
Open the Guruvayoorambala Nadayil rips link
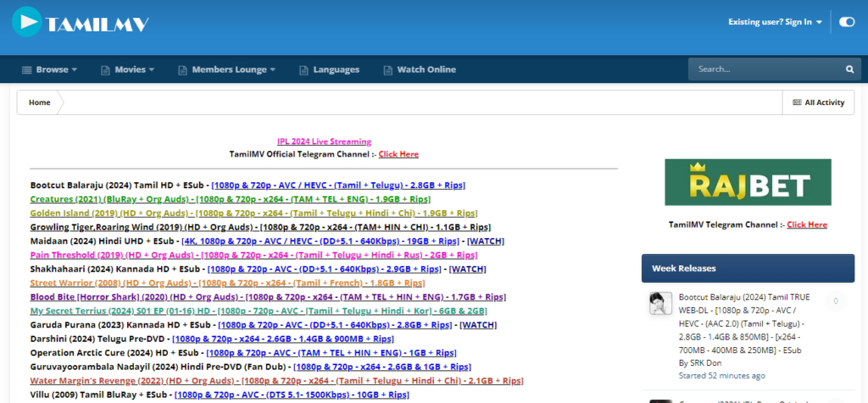382,367
